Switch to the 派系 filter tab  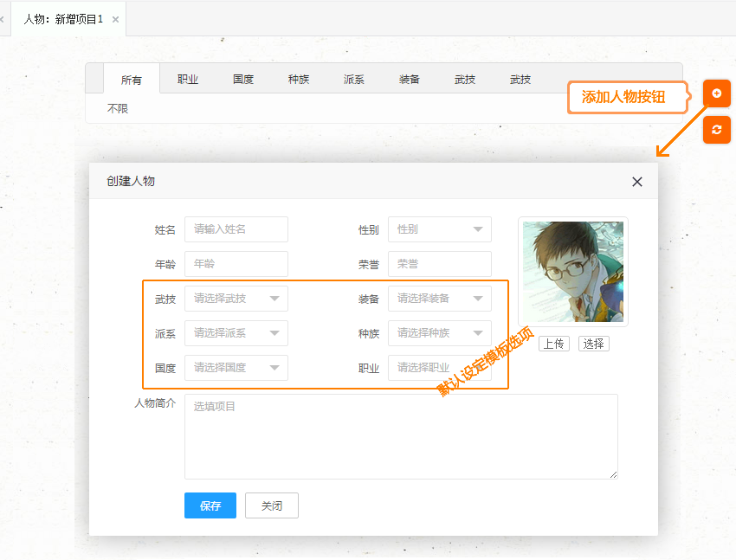click(x=354, y=80)
